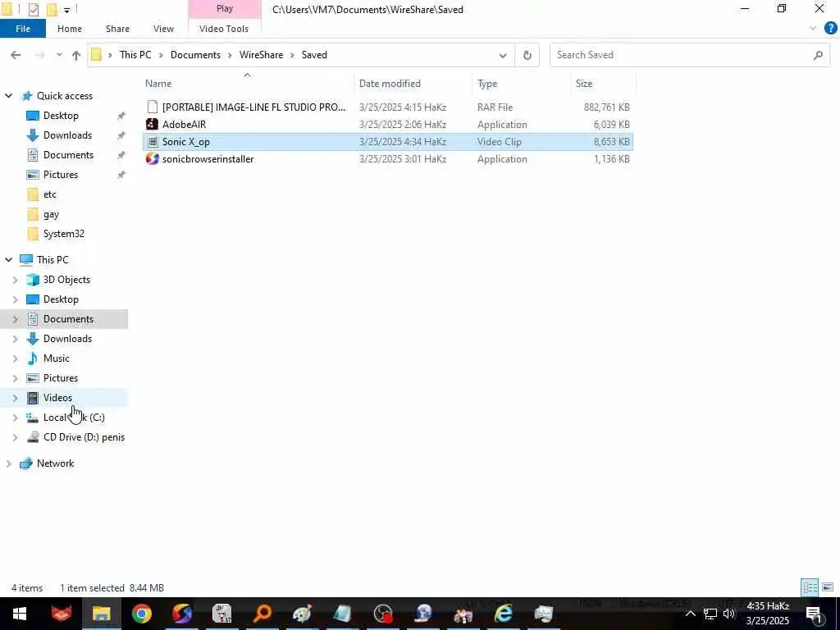Open the paint palette taskbar app

[x=302, y=614]
